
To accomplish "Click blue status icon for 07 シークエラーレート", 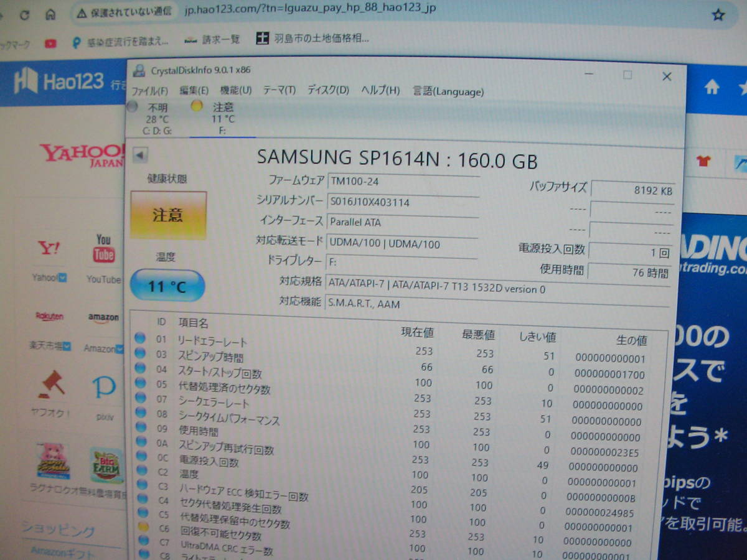I will (x=141, y=398).
